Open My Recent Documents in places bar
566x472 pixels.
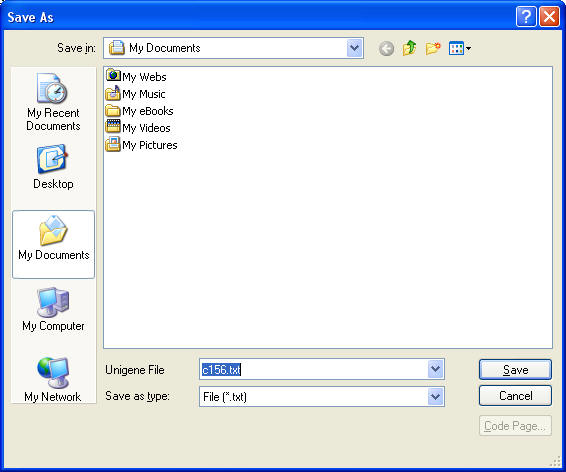[x=53, y=102]
